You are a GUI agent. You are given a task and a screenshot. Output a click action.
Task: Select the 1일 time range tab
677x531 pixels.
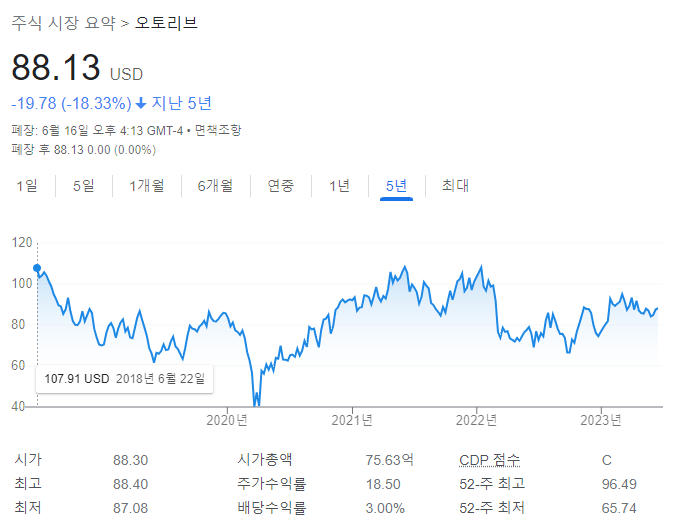(27, 186)
